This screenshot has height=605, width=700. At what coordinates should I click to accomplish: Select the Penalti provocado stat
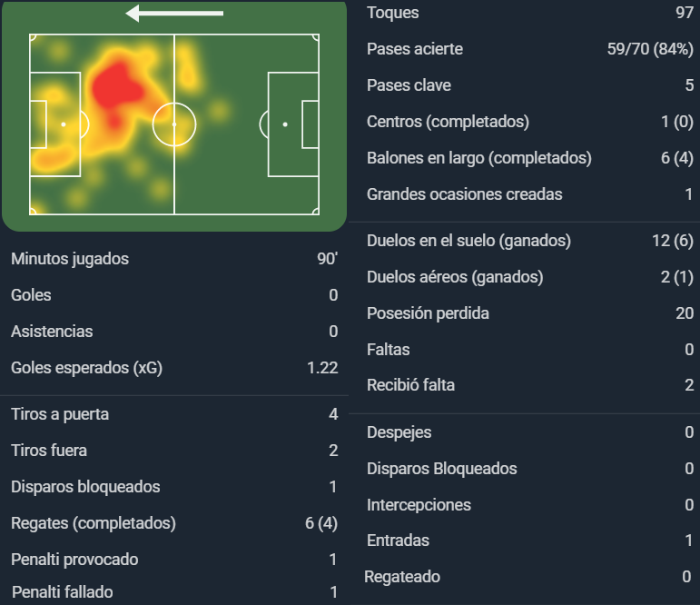click(174, 560)
